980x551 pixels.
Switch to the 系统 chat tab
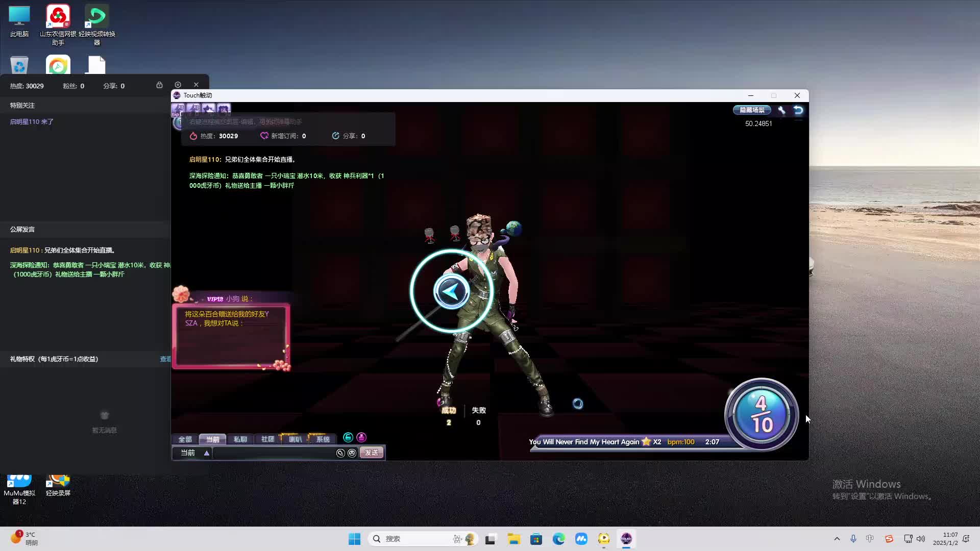point(323,439)
